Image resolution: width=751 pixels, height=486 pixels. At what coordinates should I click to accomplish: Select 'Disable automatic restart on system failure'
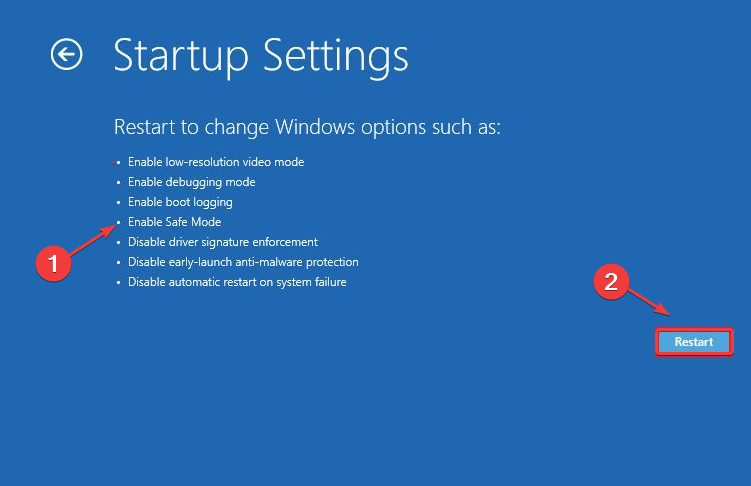pos(237,282)
